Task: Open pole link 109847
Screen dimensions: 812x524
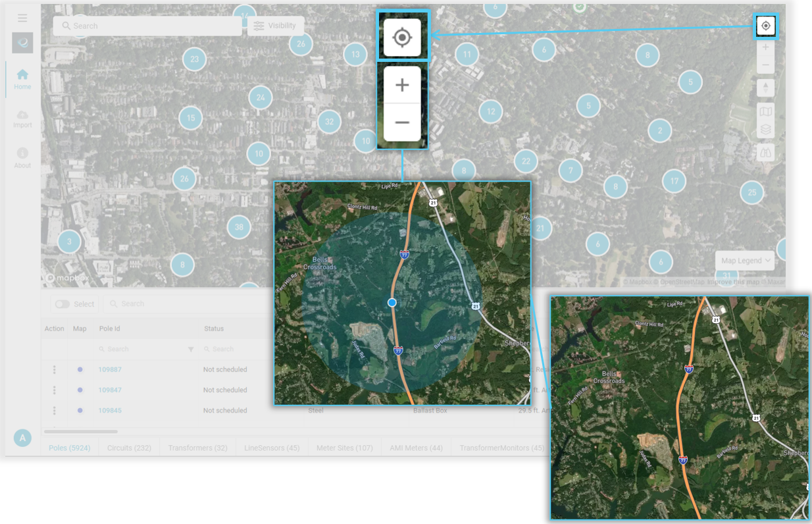Action: (110, 390)
